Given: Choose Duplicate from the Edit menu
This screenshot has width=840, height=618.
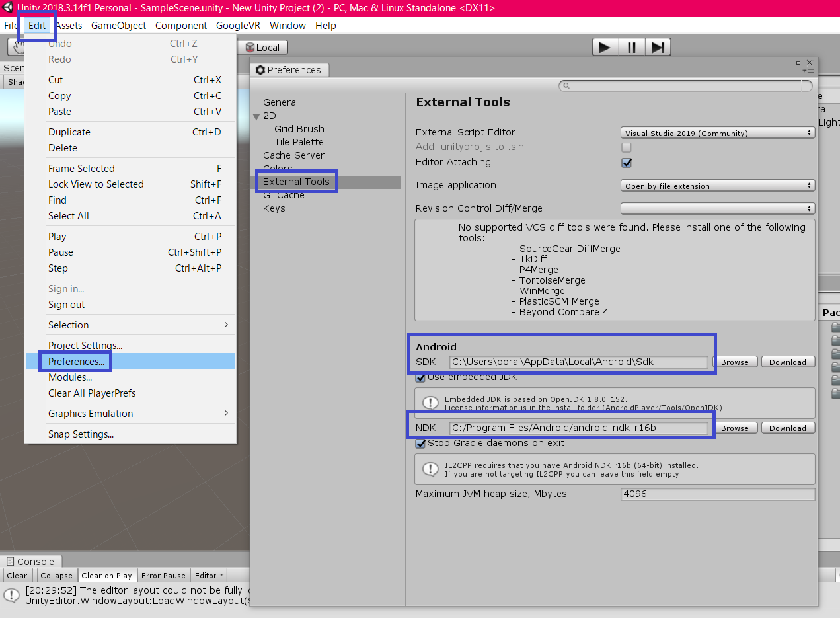Looking at the screenshot, I should tap(130, 132).
